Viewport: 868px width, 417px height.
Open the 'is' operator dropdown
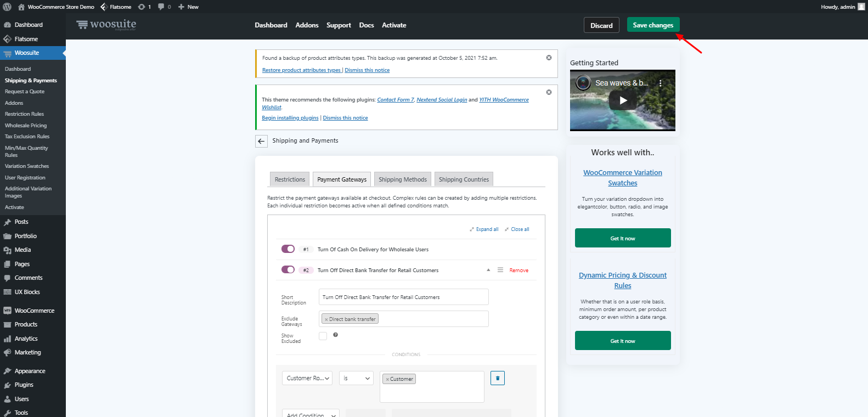click(356, 378)
